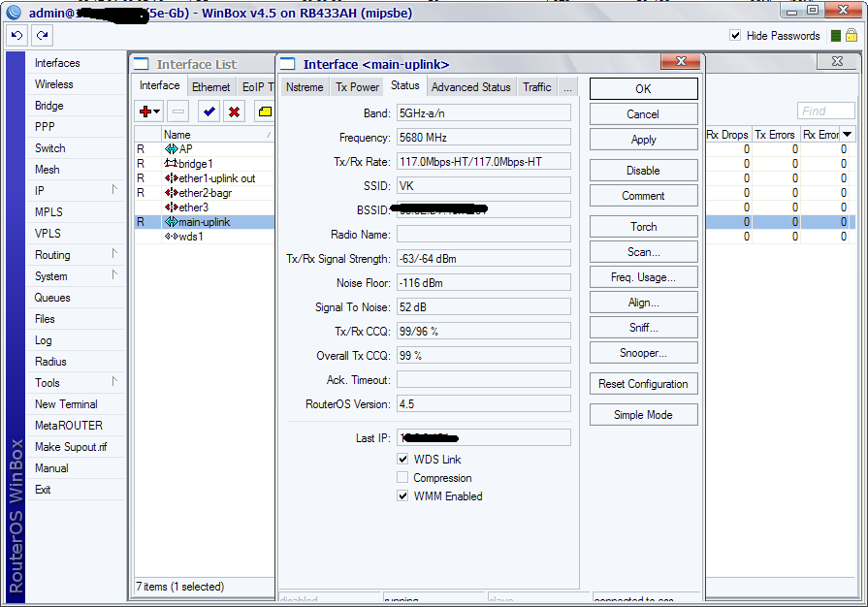The image size is (868, 607).
Task: Click the Scan... button
Action: 643,252
